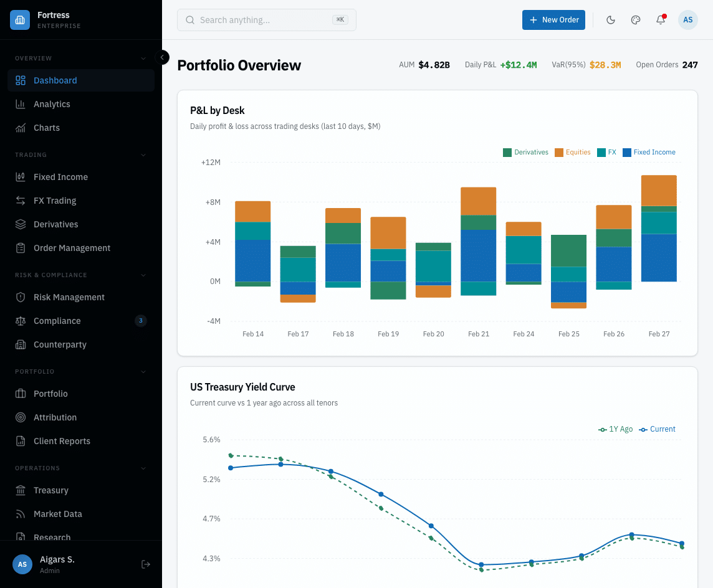Toggle the 1Y Ago yield curve series
Viewport: 713px width, 588px height.
coord(615,429)
